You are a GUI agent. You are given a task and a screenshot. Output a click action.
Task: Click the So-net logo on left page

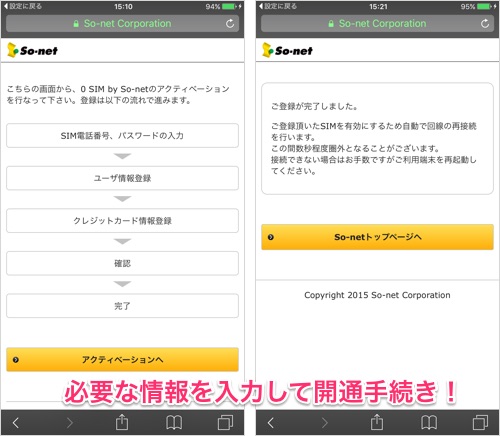click(32, 50)
